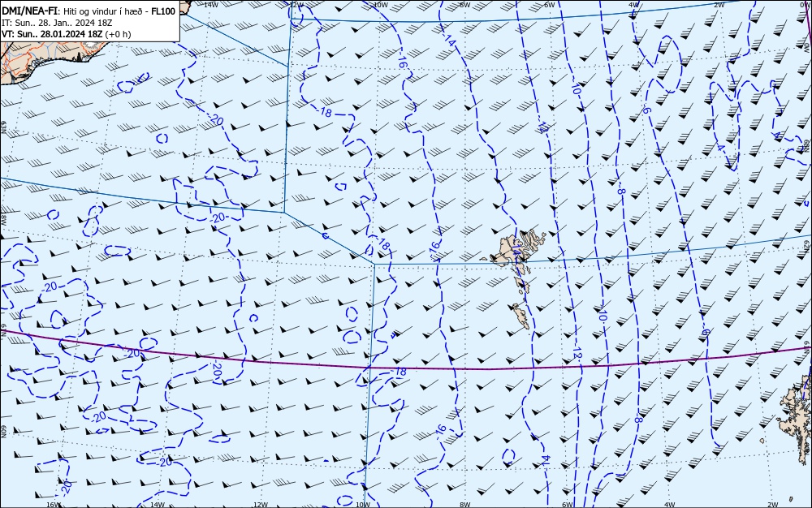This screenshot has width=812, height=508.
Task: Click the "FL100" flight level text
Action: 163,11
